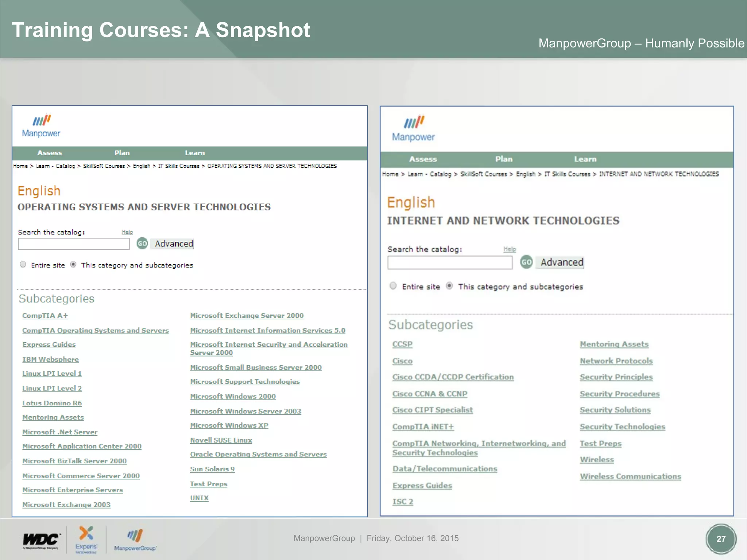Click the ManpowerGroup logo in the footer
Image resolution: width=747 pixels, height=560 pixels.
point(135,540)
